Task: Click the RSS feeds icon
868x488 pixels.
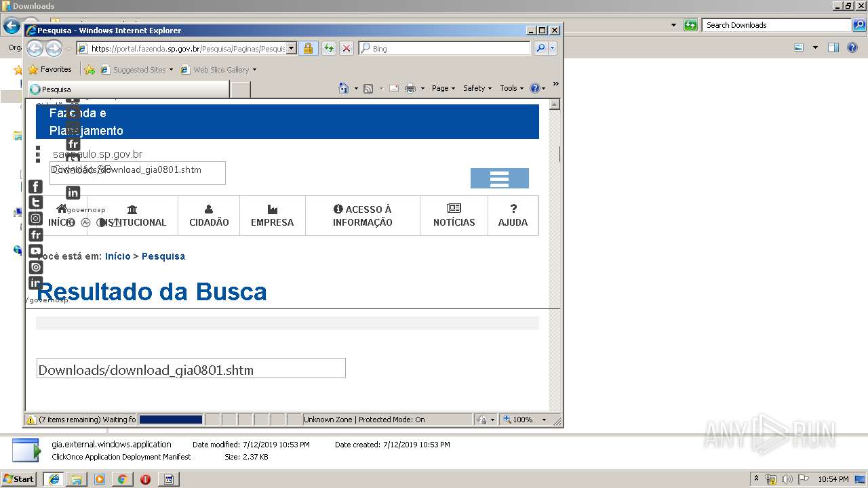Action: coord(368,88)
